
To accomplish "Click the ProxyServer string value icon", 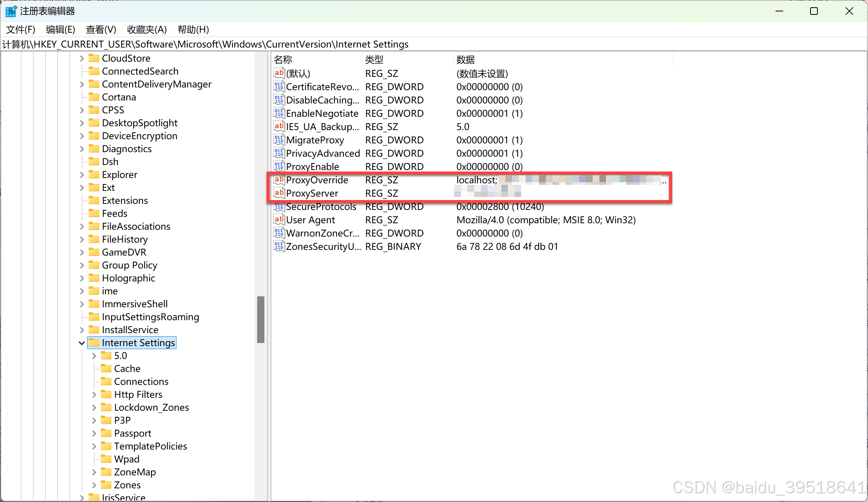I will pos(279,193).
